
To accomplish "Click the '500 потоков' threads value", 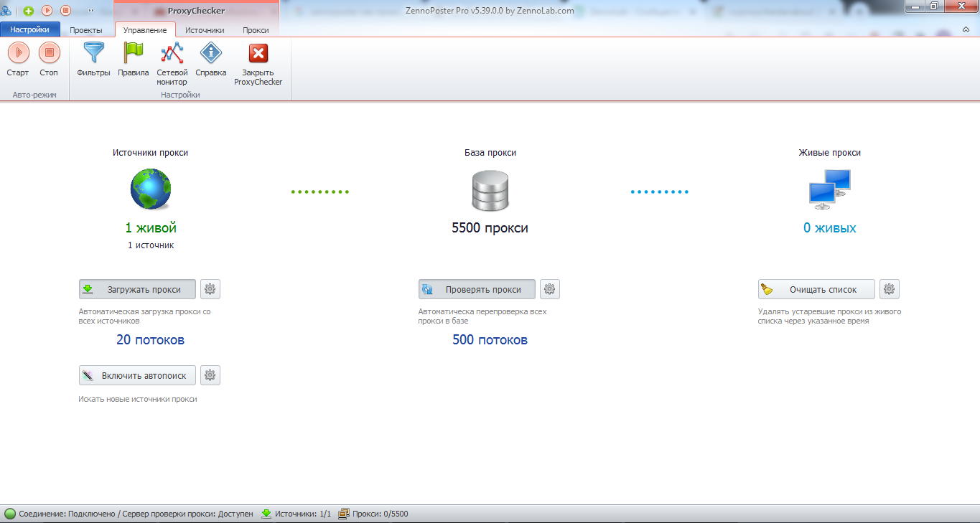I will click(x=490, y=340).
